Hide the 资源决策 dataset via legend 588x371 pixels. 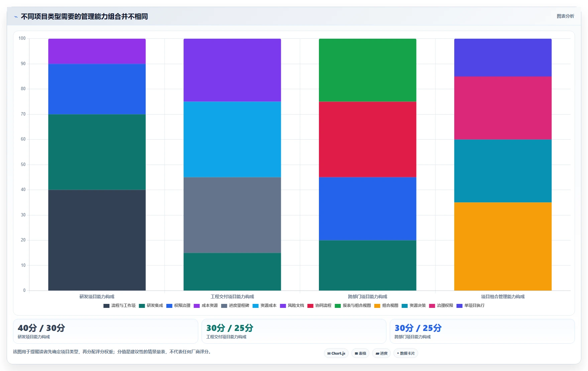tap(414, 306)
